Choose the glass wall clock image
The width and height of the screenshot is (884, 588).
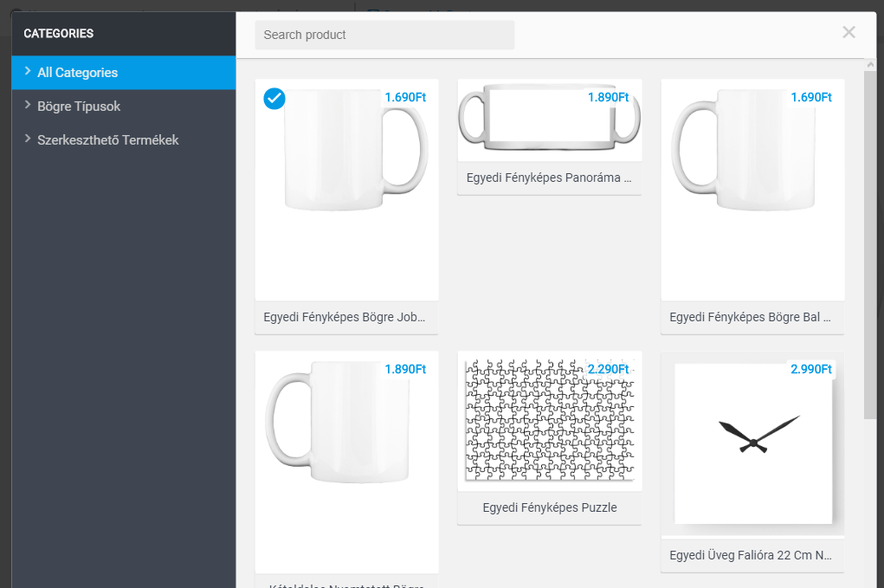click(752, 443)
